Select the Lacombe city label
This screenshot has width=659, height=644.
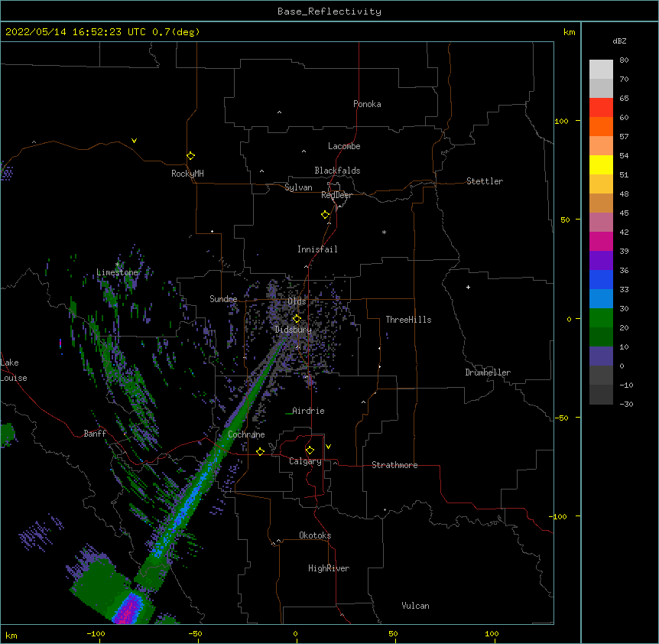(344, 146)
